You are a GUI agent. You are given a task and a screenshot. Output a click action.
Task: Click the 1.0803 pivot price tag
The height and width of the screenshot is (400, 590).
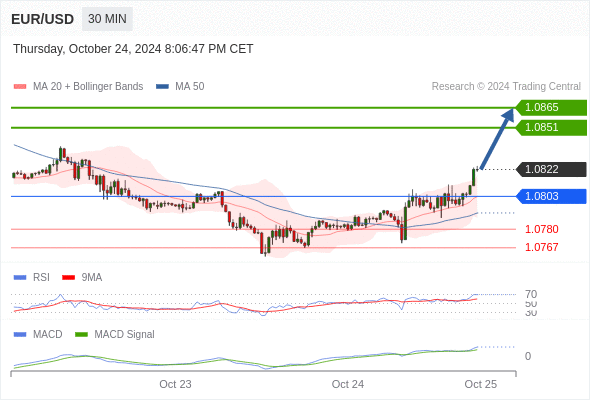pyautogui.click(x=551, y=196)
